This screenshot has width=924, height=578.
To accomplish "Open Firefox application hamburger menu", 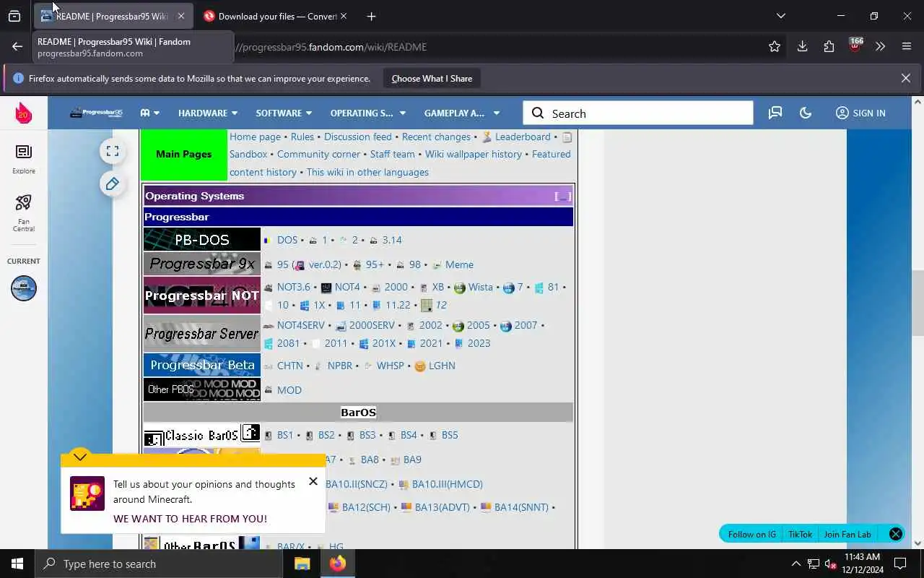I will 907,46.
